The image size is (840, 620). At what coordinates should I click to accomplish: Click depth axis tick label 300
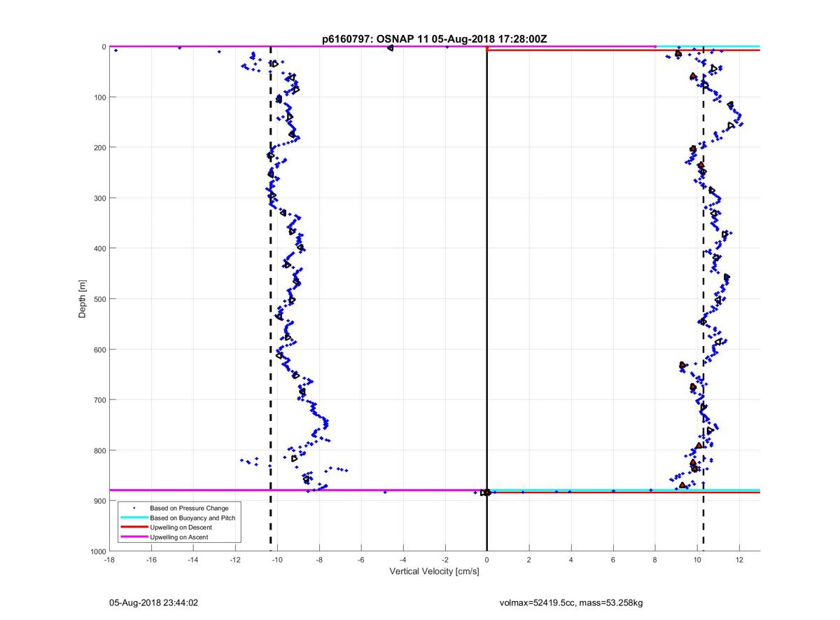click(99, 198)
